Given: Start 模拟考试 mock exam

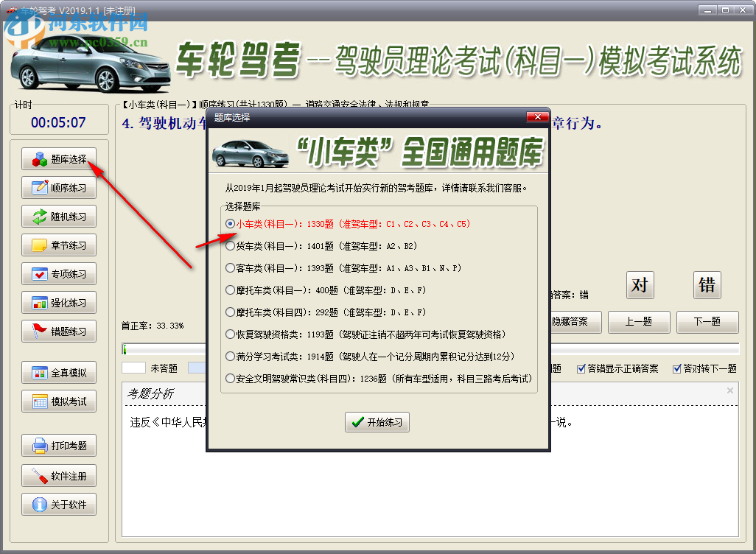Looking at the screenshot, I should pyautogui.click(x=59, y=401).
